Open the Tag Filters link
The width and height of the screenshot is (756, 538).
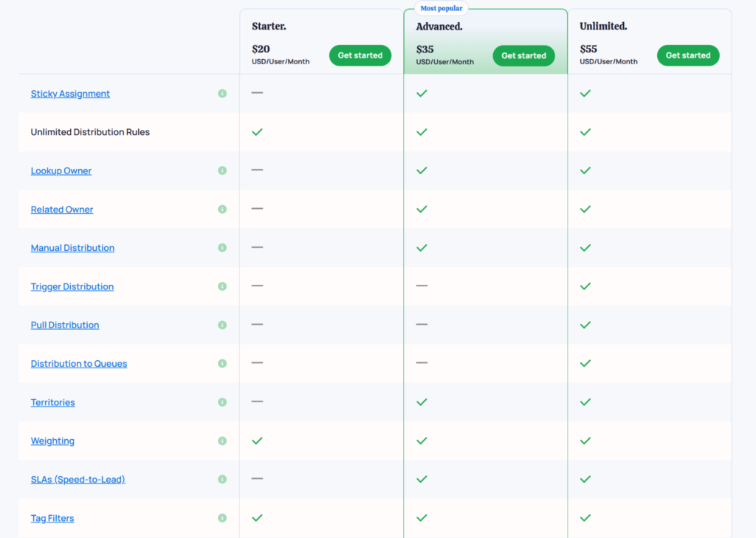click(52, 518)
